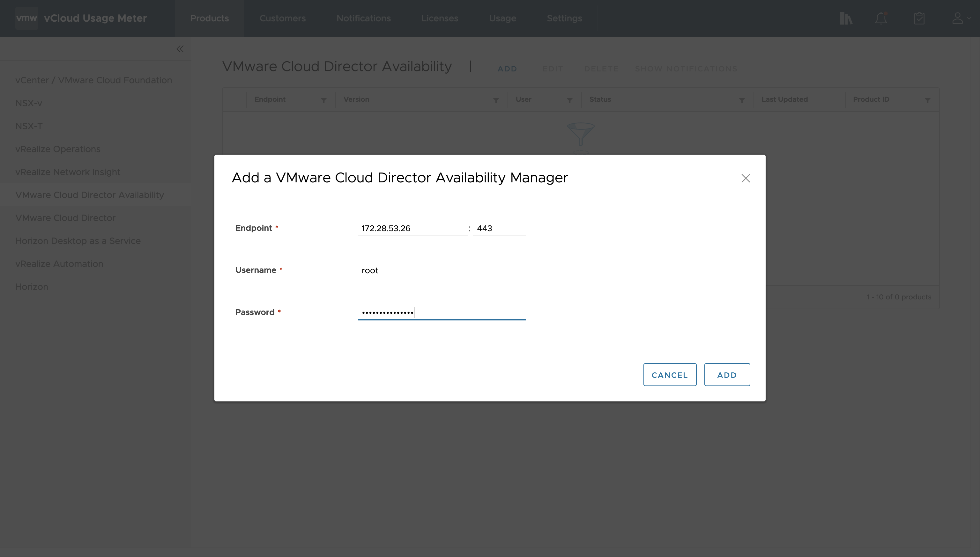Screen dimensions: 980x557
Task: Open the Licenses tab
Action: coord(439,18)
